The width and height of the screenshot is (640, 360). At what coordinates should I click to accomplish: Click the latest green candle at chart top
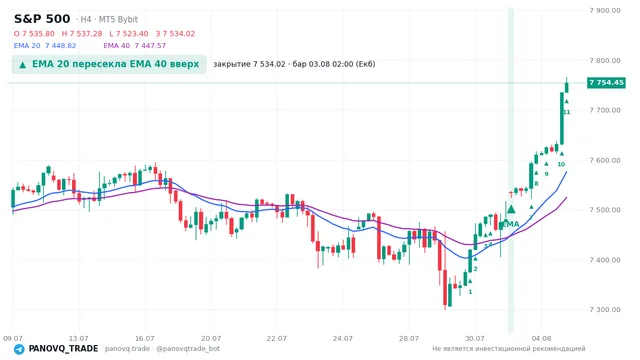(567, 87)
